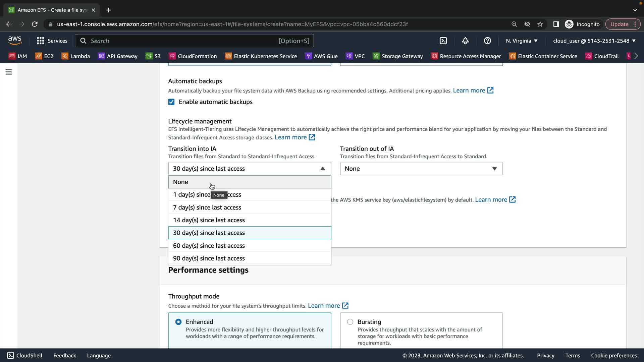Open the N. Virginia region selector
The width and height of the screenshot is (644, 362).
click(x=522, y=41)
